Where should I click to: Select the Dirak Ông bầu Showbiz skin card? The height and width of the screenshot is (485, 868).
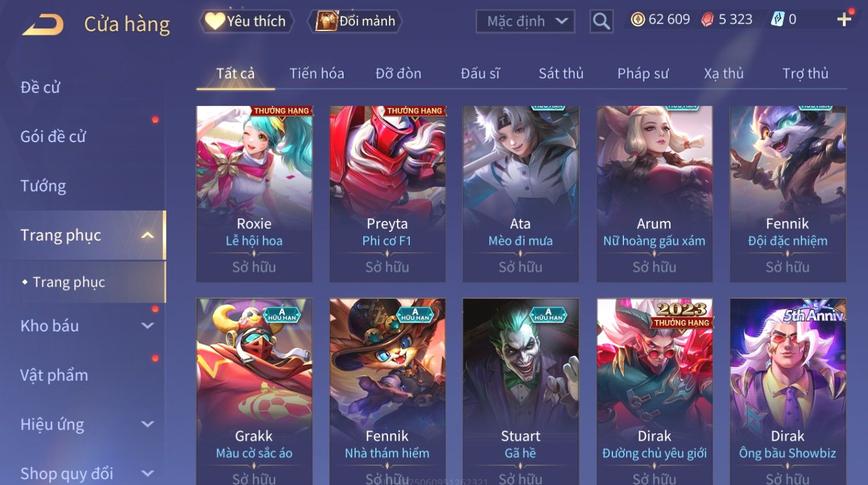pos(787,391)
